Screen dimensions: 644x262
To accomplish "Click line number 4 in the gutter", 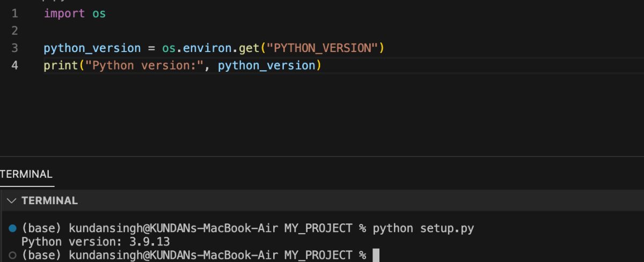I will tap(14, 65).
